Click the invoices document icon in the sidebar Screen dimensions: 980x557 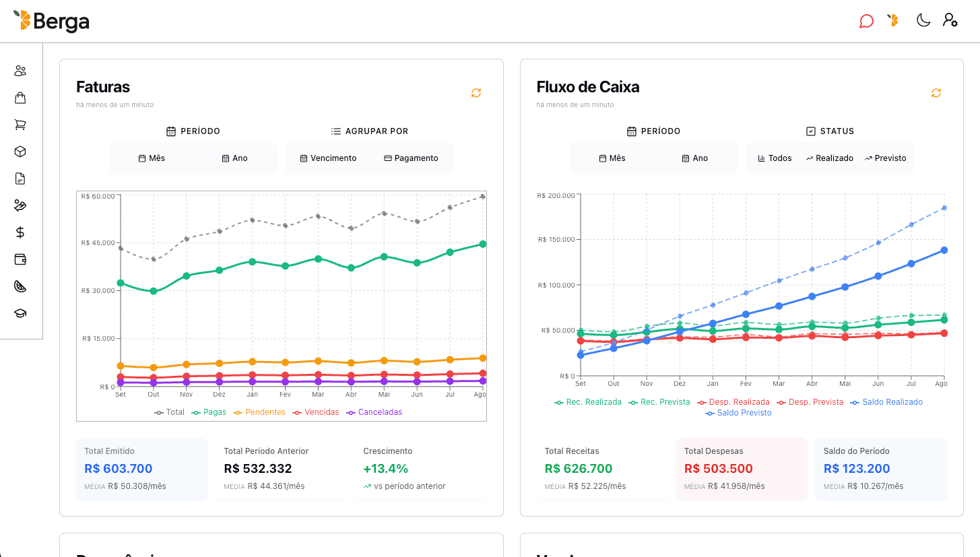pos(20,178)
